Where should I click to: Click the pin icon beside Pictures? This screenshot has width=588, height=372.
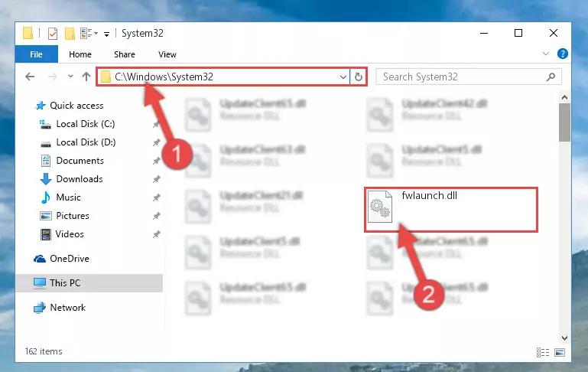[x=157, y=216]
